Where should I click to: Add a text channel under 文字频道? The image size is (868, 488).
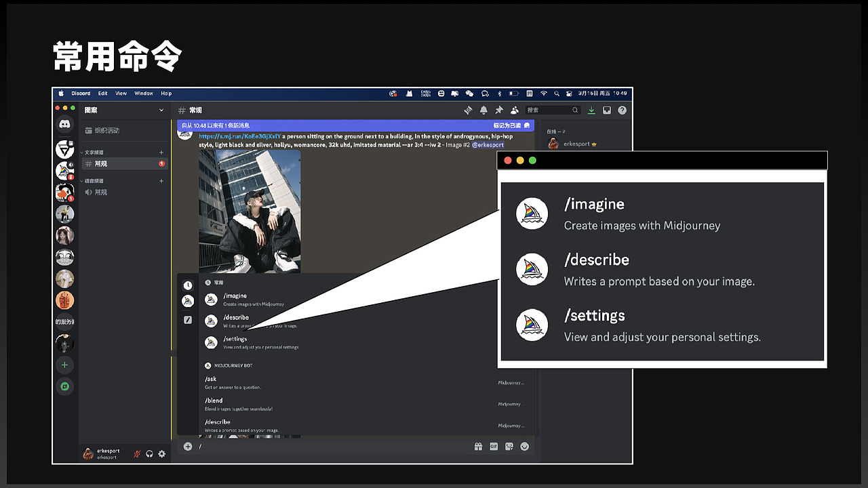coord(161,152)
